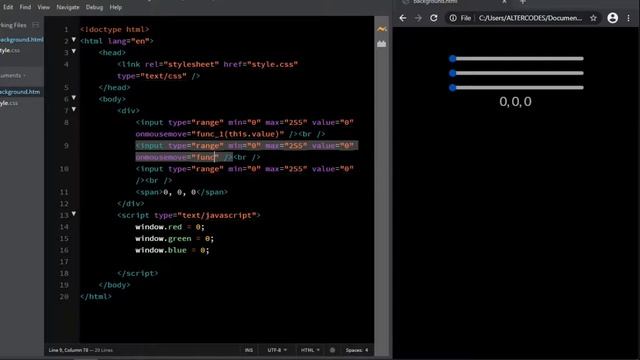This screenshot has width=640, height=360.
Task: Click the closing script tag on line 18
Action: (138, 273)
